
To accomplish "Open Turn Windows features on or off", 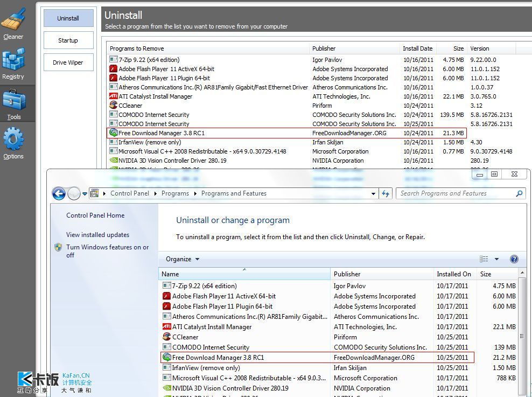I will click(107, 251).
